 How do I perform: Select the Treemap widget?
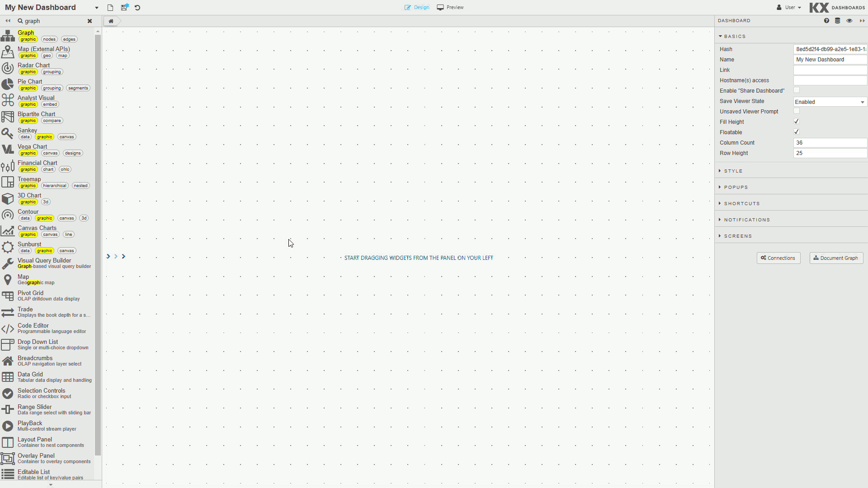tap(29, 179)
